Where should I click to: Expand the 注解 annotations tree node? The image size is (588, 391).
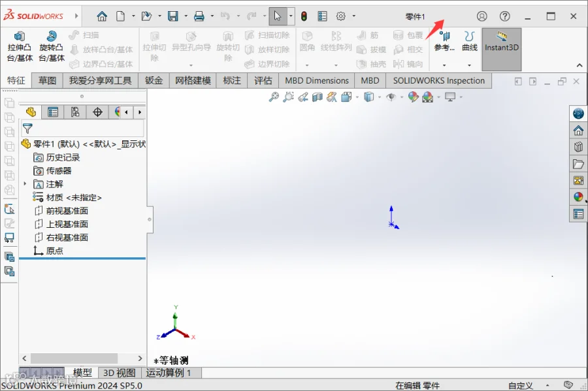[25, 183]
